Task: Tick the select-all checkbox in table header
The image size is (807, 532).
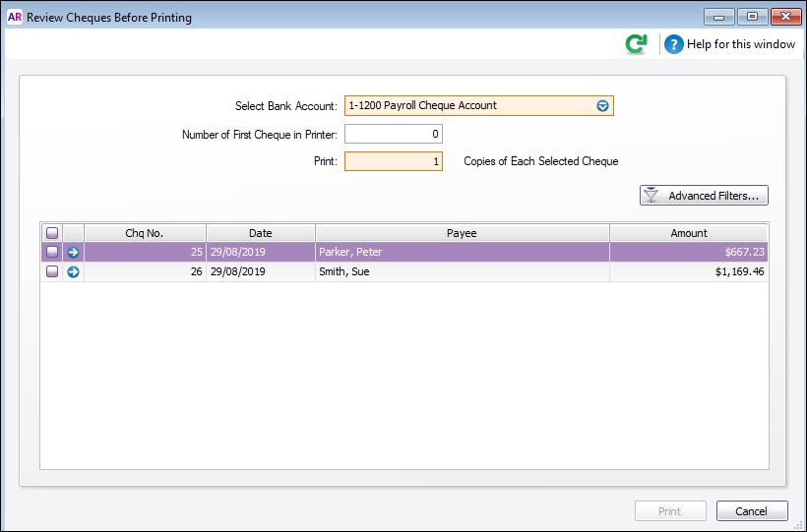Action: click(52, 233)
